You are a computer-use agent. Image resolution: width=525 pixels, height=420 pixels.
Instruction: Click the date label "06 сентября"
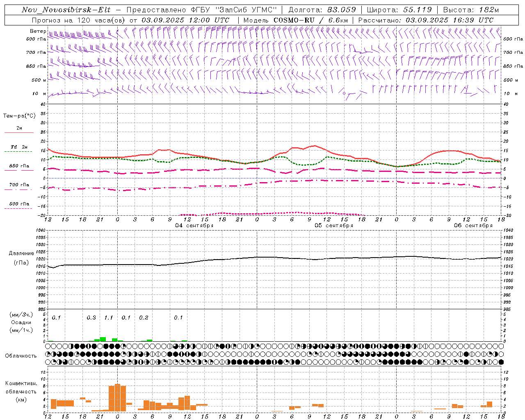pos(473,225)
